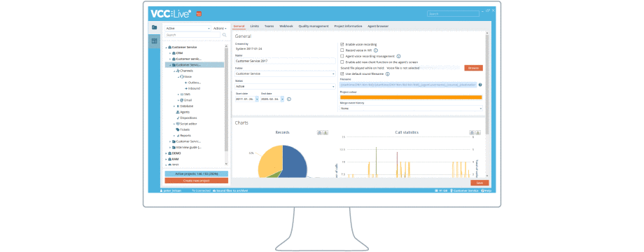The width and height of the screenshot is (644, 252).
Task: Click the Filename pattern field
Action: click(409, 85)
